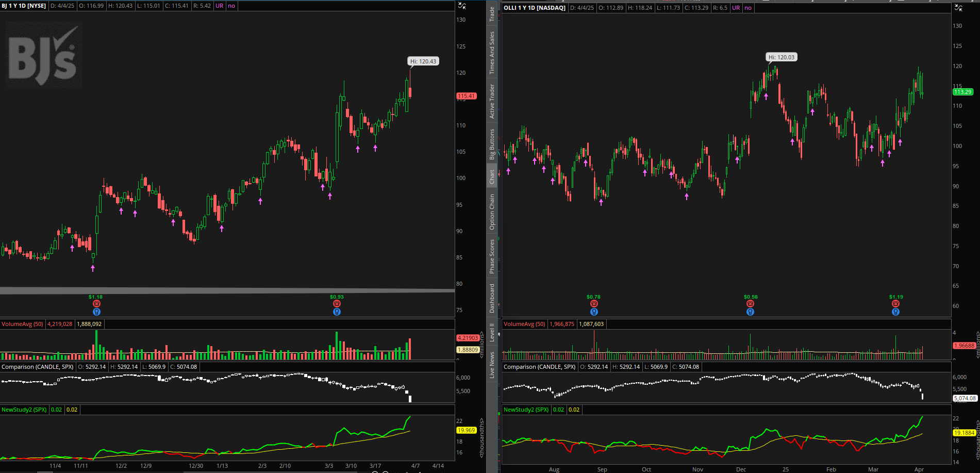Click the 'Hi: 120.03' bubble on OLLI chart

pos(782,57)
